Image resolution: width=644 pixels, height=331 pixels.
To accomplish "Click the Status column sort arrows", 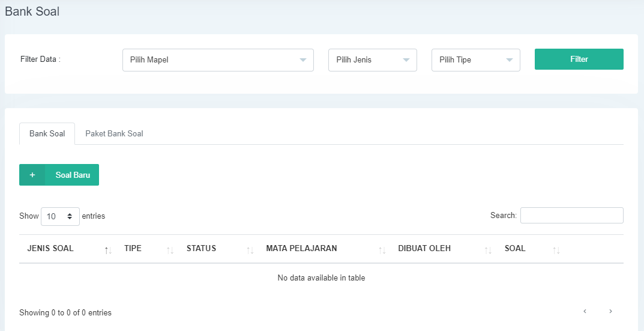I will (250, 250).
